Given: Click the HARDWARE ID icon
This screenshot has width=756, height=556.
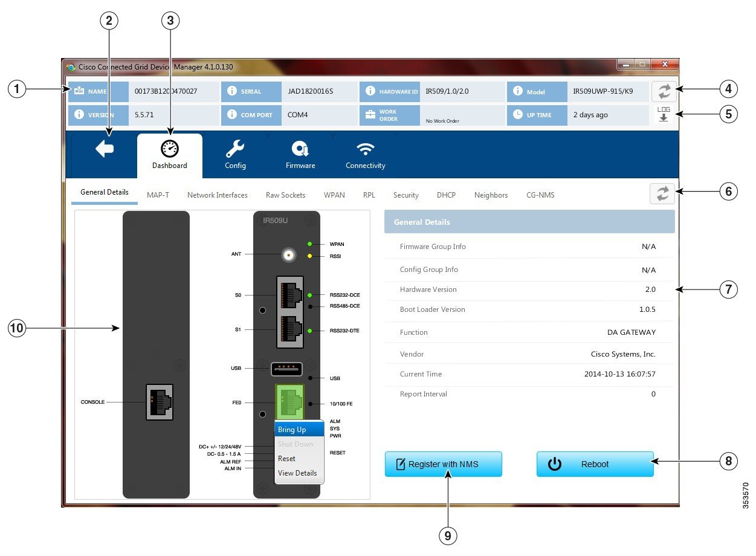Looking at the screenshot, I should click(370, 91).
